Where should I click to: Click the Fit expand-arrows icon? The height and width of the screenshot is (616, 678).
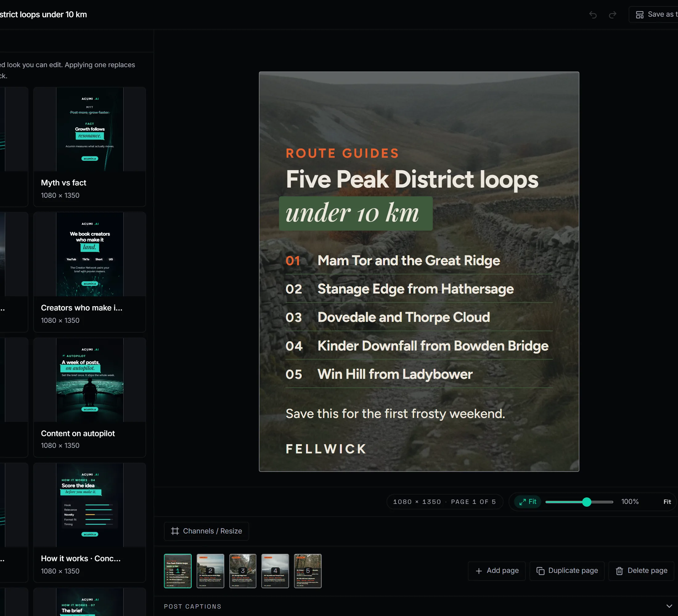(x=523, y=502)
